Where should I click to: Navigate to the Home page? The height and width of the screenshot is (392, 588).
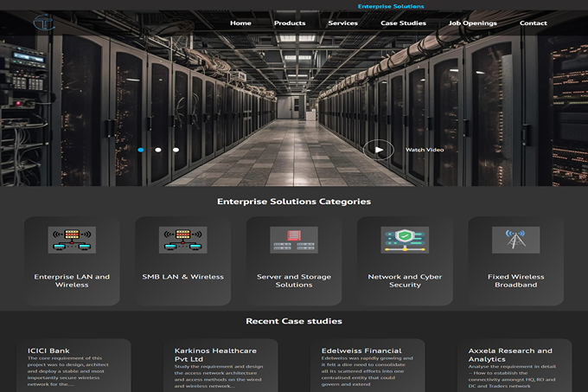240,23
